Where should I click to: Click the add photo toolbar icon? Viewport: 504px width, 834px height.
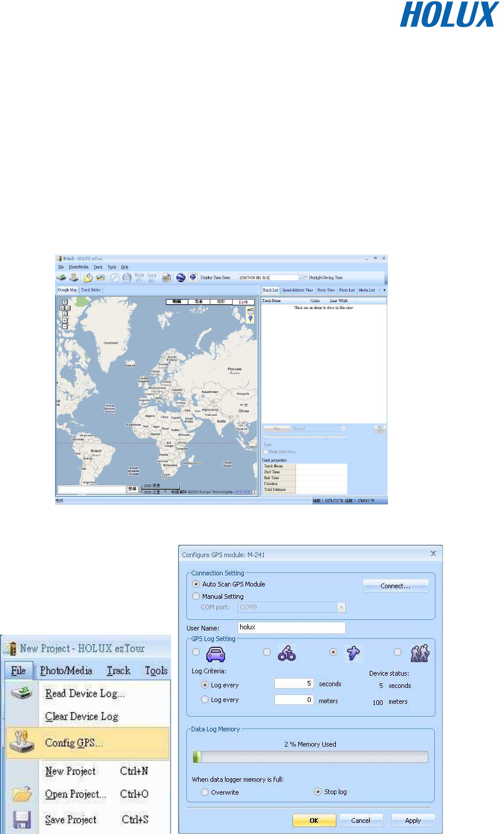pos(100,277)
